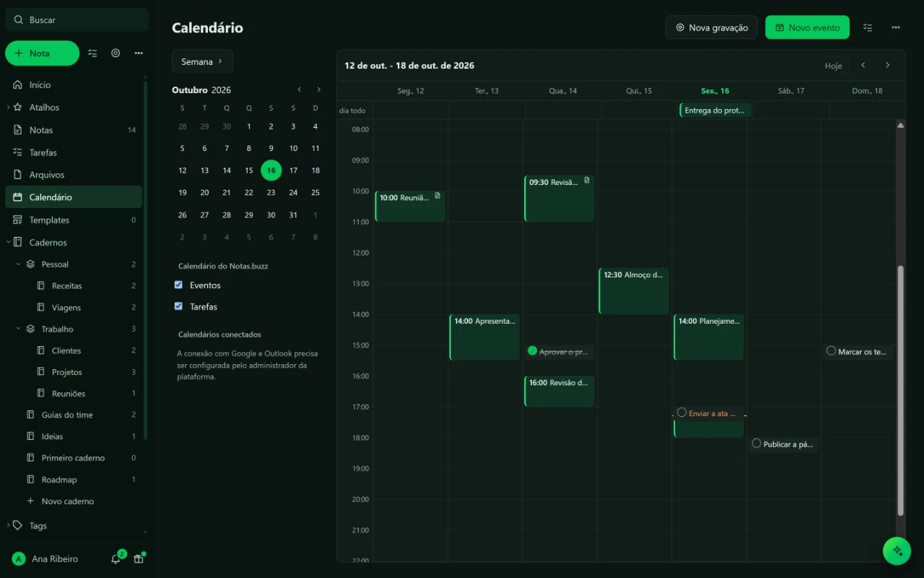Go to Início in the sidebar

coord(74,85)
